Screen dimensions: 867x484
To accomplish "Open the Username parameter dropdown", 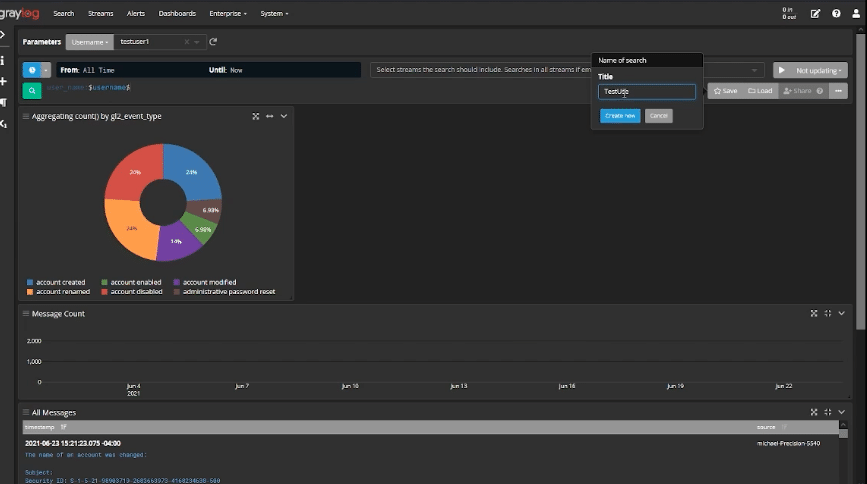I will [89, 42].
